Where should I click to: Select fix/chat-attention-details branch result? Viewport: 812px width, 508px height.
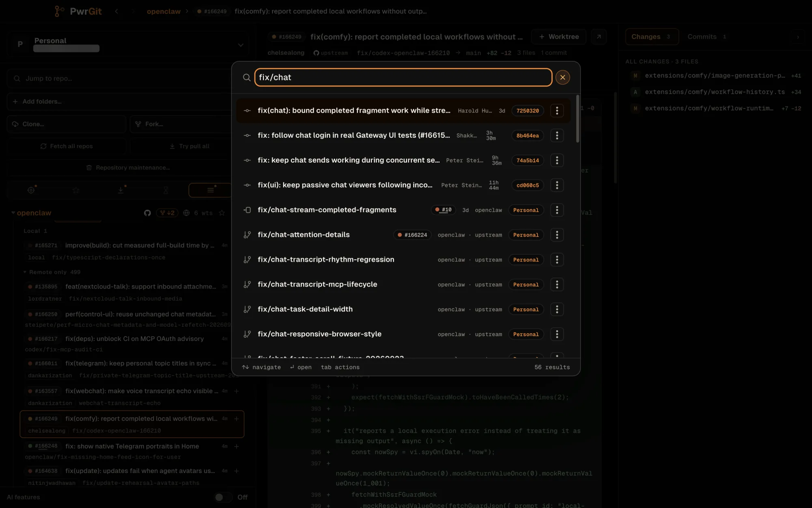(x=403, y=234)
